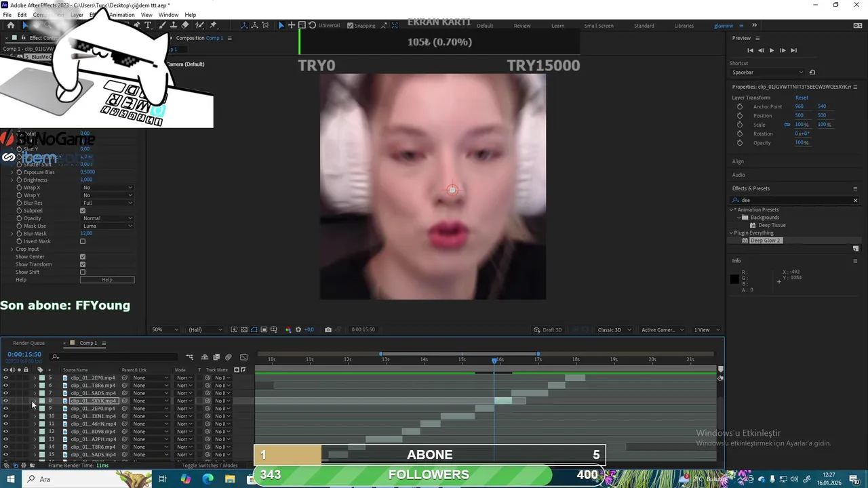Open the Mask Use Luma dropdown
The height and width of the screenshot is (488, 868).
[x=108, y=226]
